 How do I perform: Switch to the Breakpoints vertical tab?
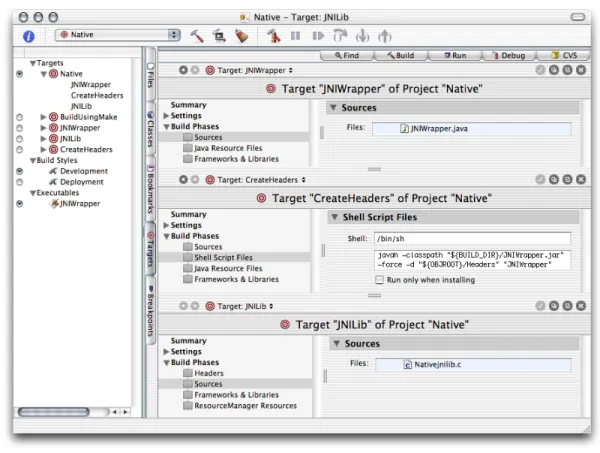tap(151, 311)
